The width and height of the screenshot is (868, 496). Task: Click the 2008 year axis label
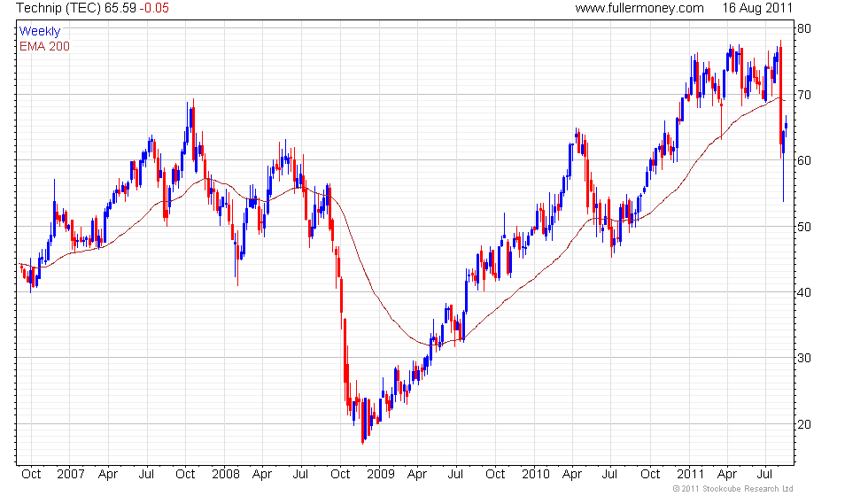225,475
